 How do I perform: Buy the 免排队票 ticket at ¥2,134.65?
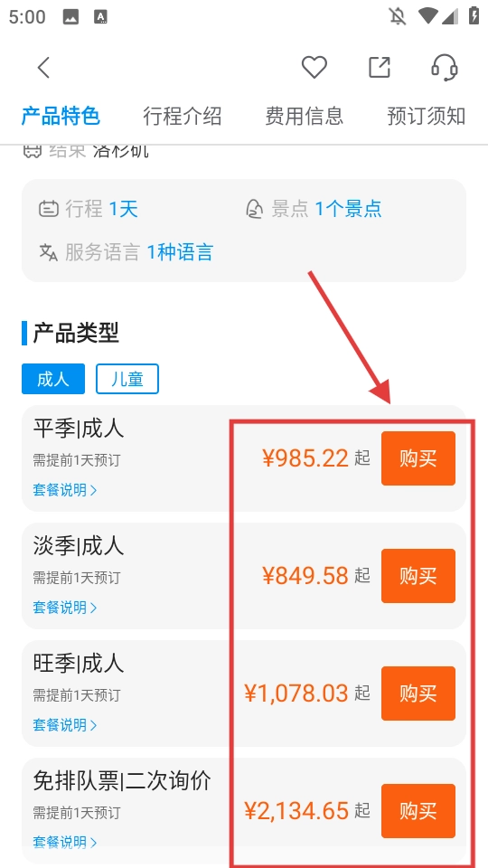[418, 811]
